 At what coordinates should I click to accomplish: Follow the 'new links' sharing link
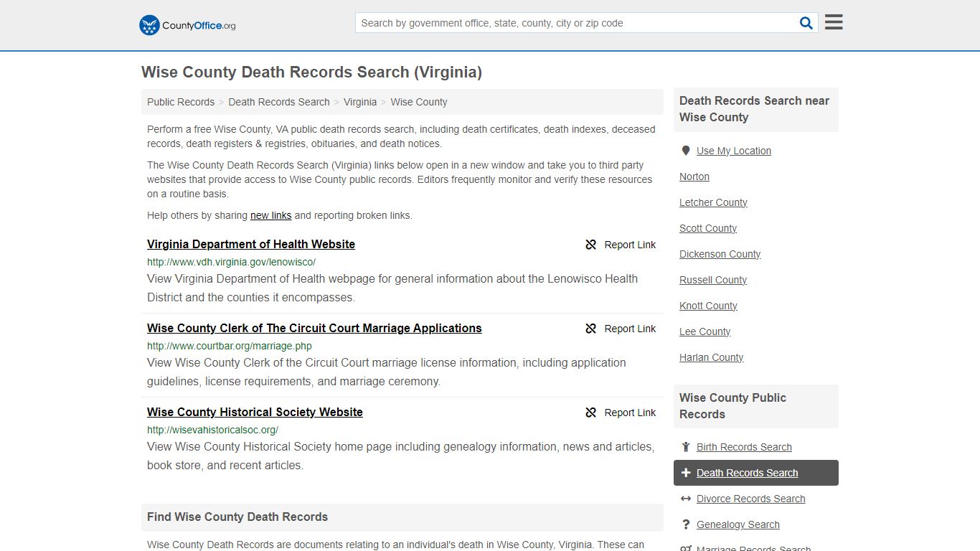(x=270, y=215)
